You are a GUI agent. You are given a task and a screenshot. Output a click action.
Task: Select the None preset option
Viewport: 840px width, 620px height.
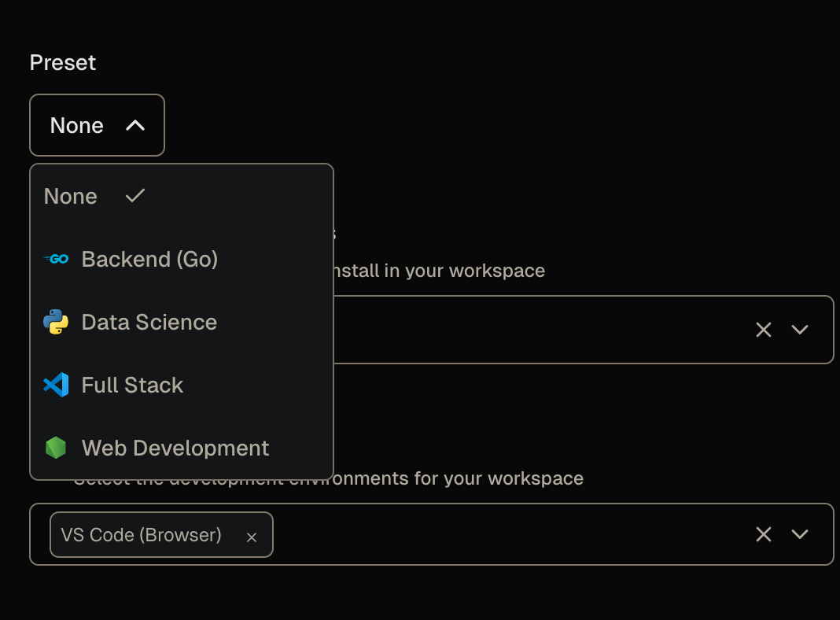(x=182, y=196)
